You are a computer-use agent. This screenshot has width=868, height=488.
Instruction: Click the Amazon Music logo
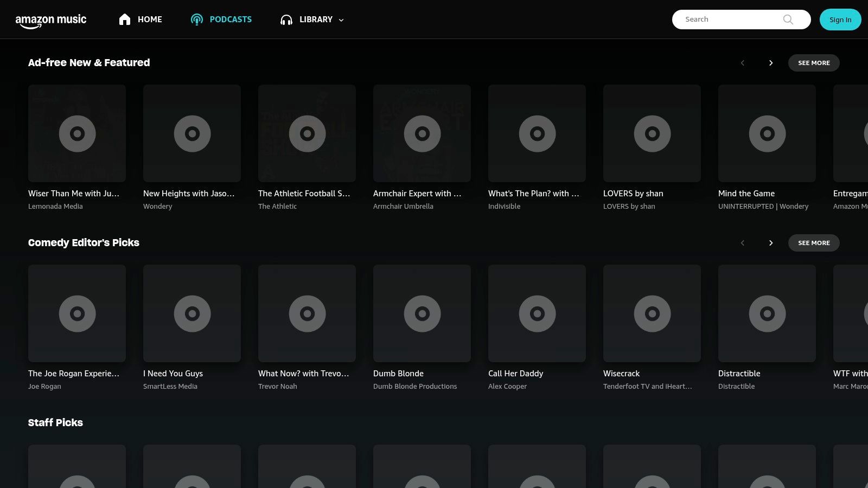pyautogui.click(x=51, y=20)
